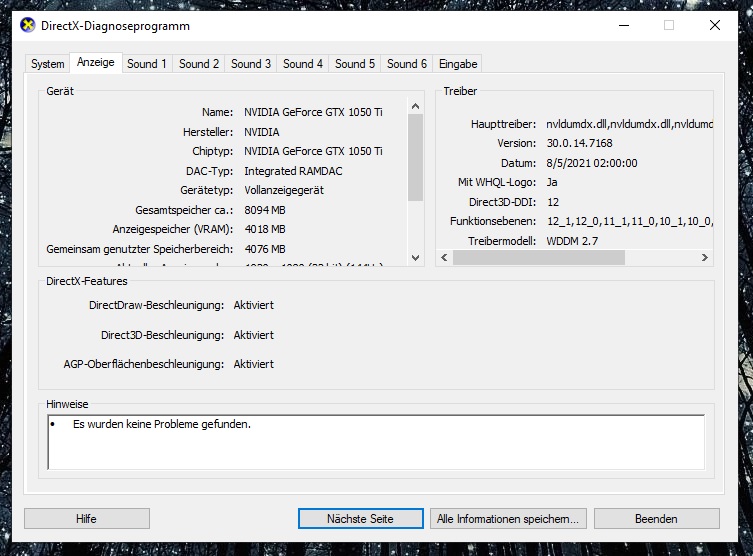Image resolution: width=753 pixels, height=556 pixels.
Task: Click the Hersteller value NVIDIA
Action: coord(262,132)
